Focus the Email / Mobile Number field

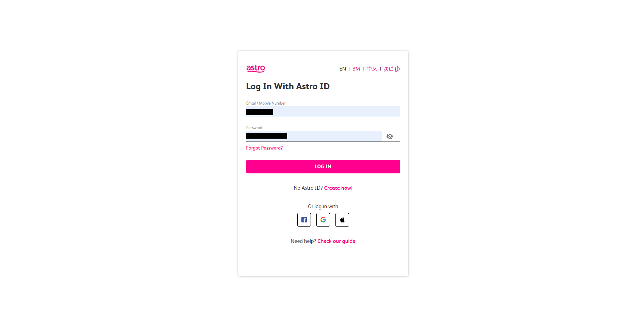pyautogui.click(x=323, y=112)
